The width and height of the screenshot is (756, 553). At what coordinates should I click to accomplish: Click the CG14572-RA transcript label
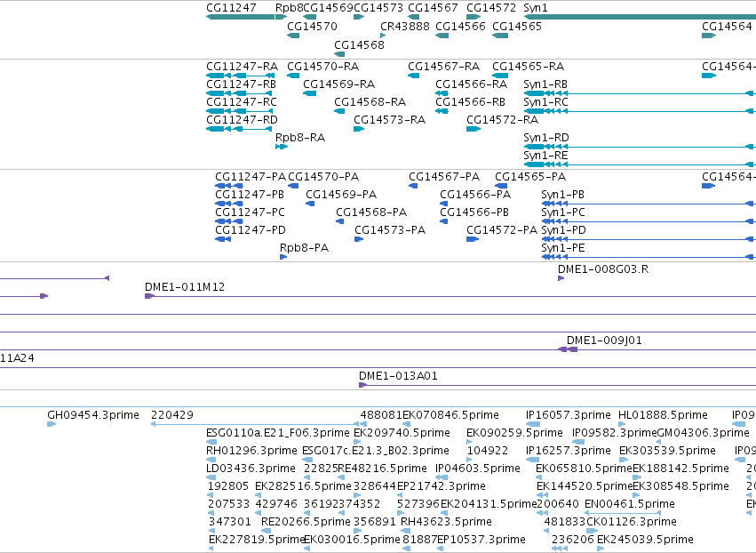[503, 120]
